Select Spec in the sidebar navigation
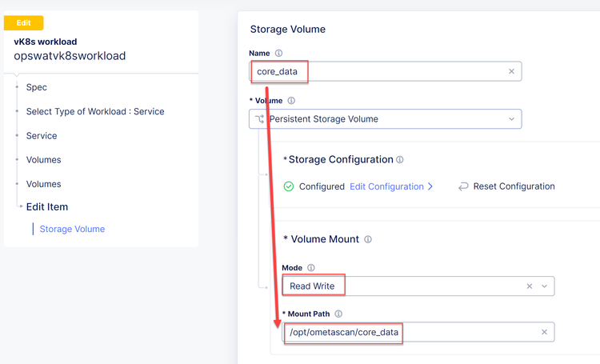The height and width of the screenshot is (364, 600). point(36,87)
